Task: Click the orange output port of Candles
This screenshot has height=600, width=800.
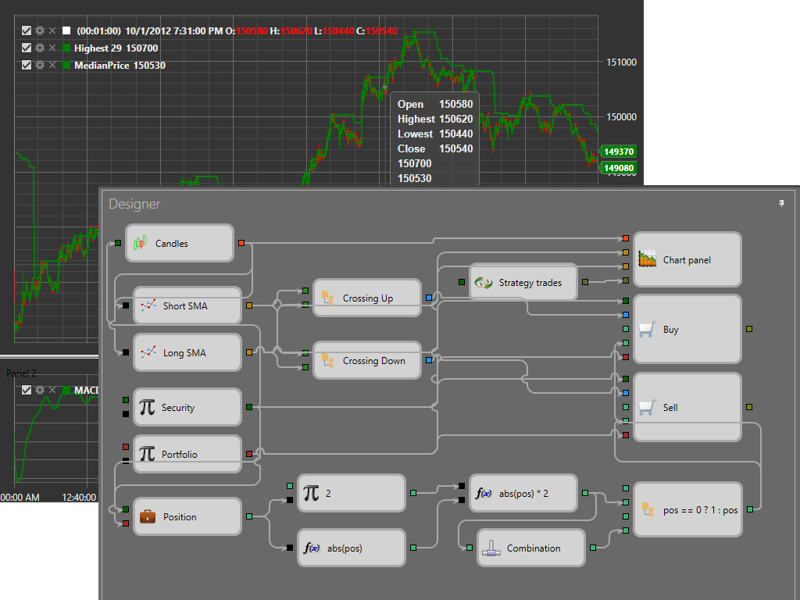Action: click(241, 243)
